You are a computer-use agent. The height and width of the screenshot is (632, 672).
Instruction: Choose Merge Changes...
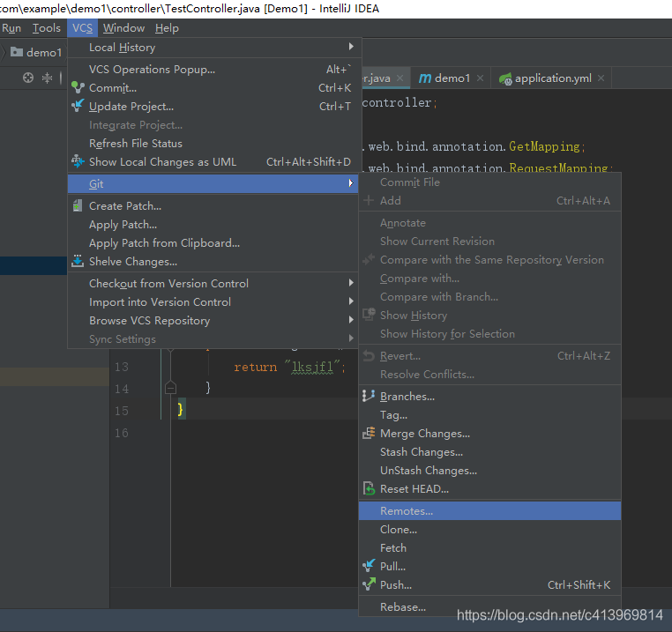click(489, 434)
